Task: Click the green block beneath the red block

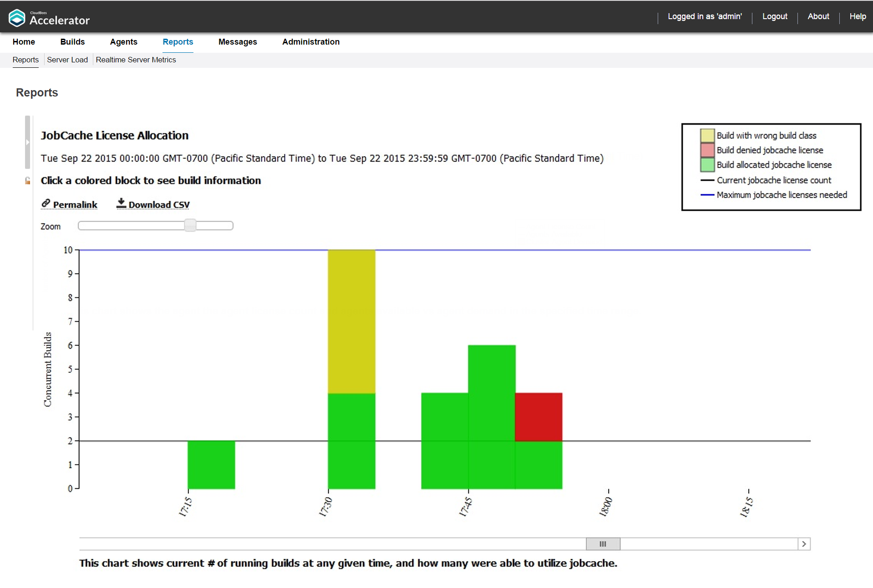Action: coord(538,465)
